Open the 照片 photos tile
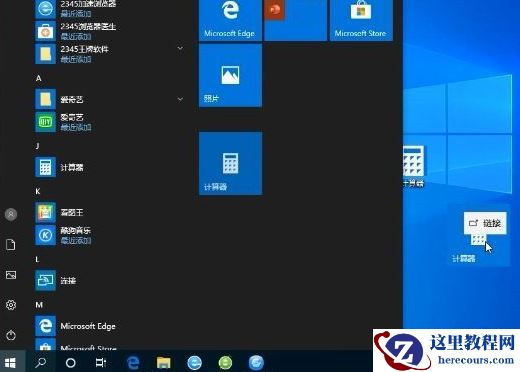520x372 pixels. (230, 76)
